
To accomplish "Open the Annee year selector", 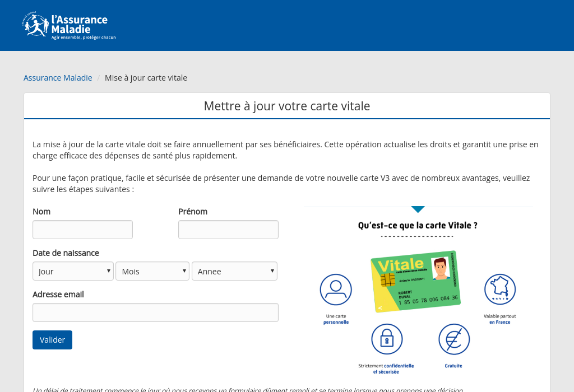I will tap(234, 271).
